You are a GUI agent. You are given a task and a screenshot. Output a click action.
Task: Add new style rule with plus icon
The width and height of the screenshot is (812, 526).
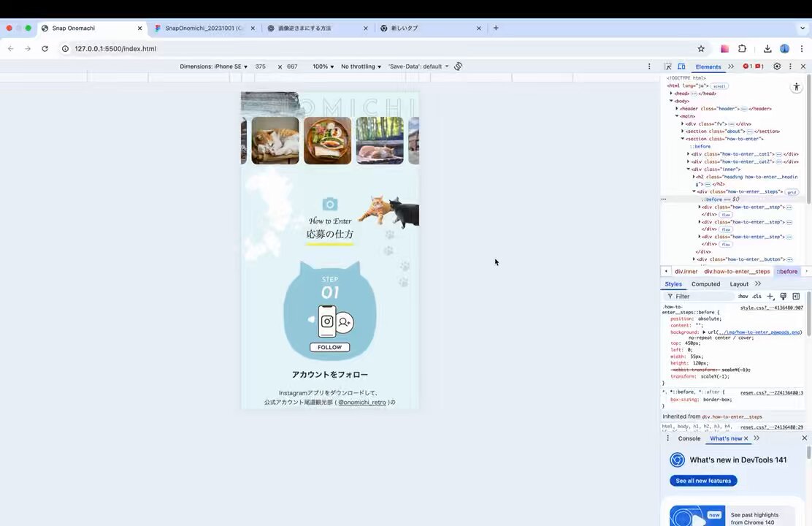[x=770, y=297]
